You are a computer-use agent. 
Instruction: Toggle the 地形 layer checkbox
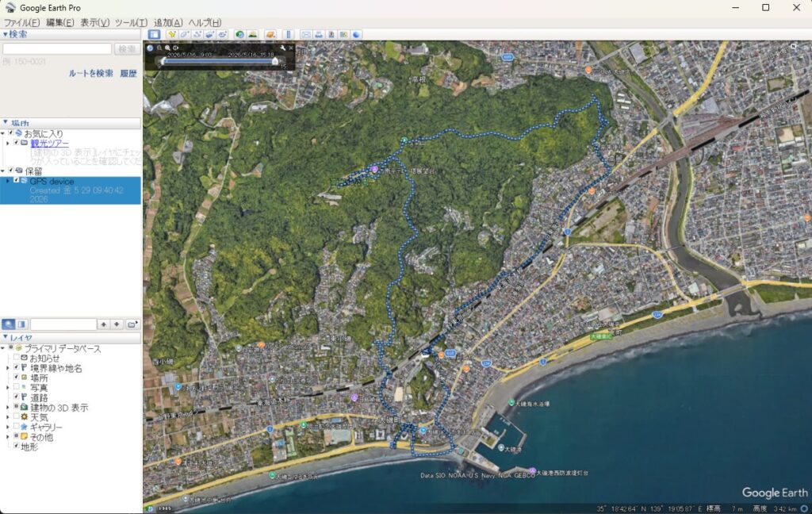(x=16, y=446)
